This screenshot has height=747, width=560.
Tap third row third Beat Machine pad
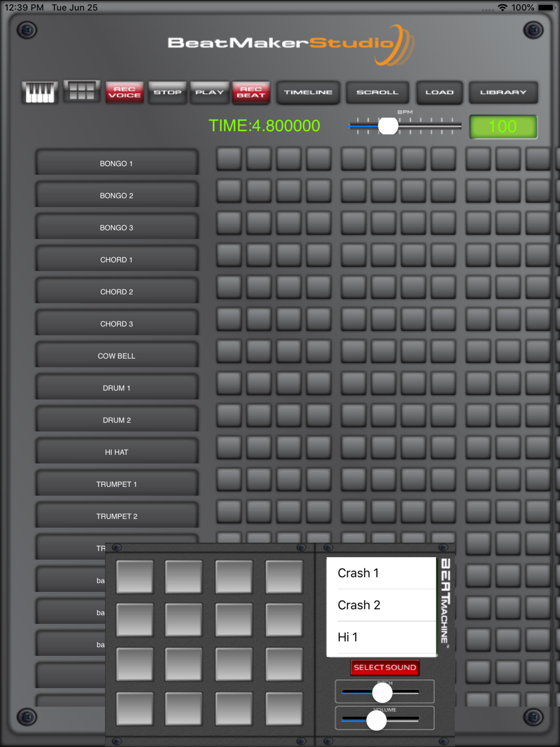pyautogui.click(x=234, y=664)
